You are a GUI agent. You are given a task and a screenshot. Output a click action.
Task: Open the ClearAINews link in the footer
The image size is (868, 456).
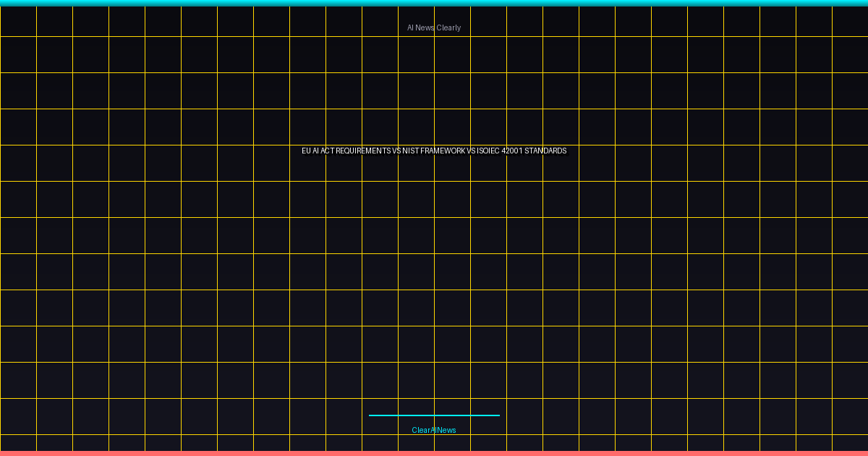point(434,430)
